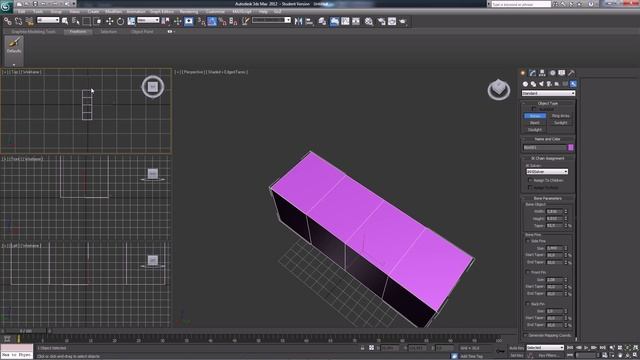Select the Select and Rotate tool

[120, 21]
